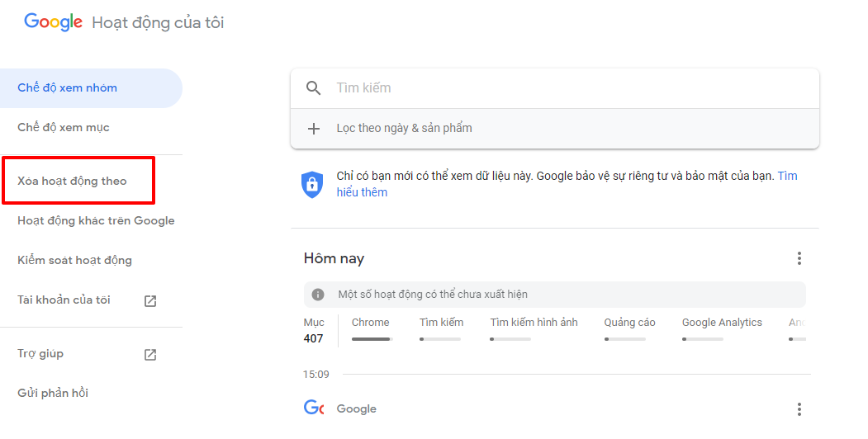
Task: Click the blue privacy shield icon
Action: coord(312,184)
